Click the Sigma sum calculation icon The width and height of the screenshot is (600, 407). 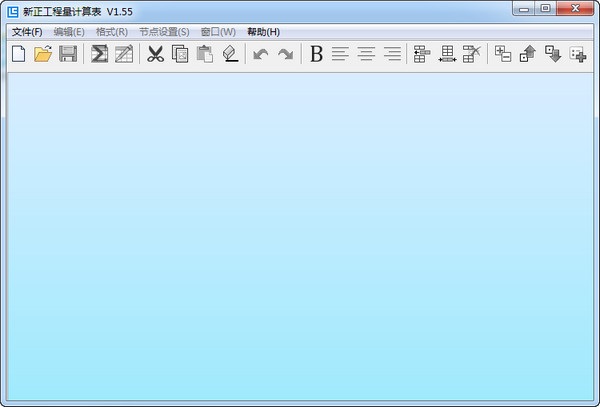click(99, 54)
